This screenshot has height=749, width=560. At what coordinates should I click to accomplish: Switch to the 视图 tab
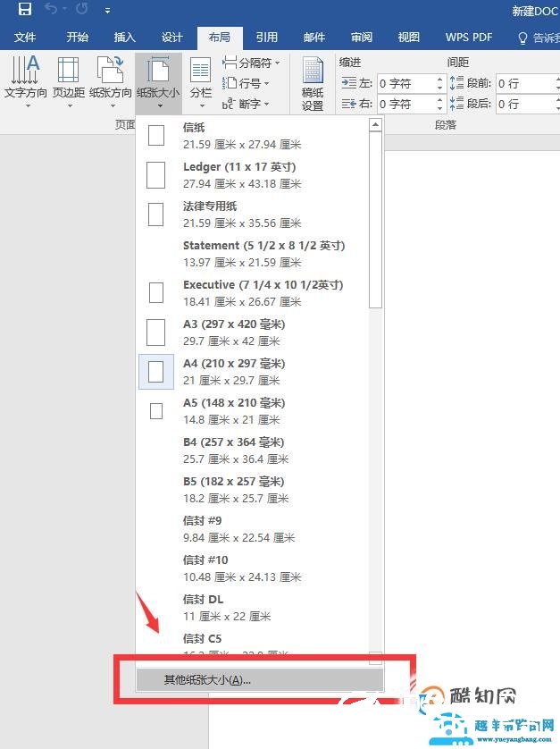tap(409, 38)
